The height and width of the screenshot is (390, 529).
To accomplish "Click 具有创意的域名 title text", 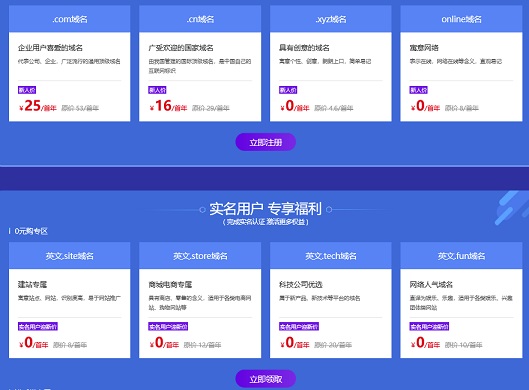I will tap(304, 48).
